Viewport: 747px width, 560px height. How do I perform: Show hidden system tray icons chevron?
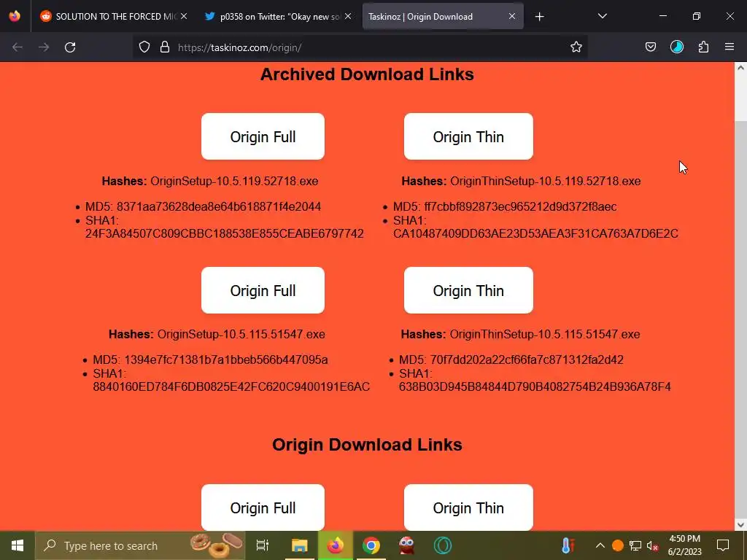pyautogui.click(x=600, y=545)
